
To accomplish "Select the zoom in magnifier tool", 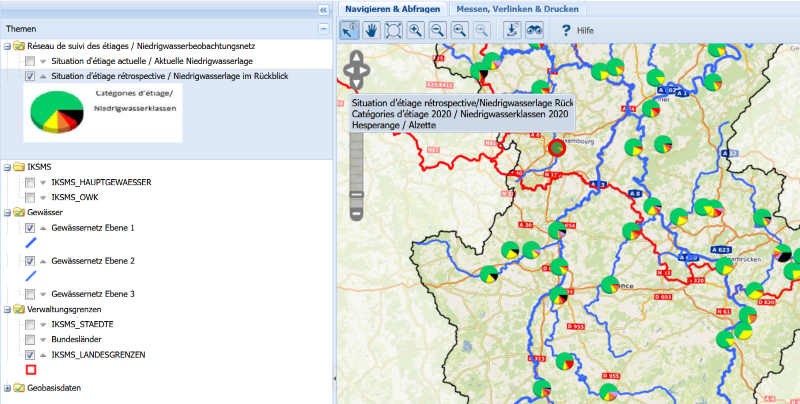I will 416,30.
